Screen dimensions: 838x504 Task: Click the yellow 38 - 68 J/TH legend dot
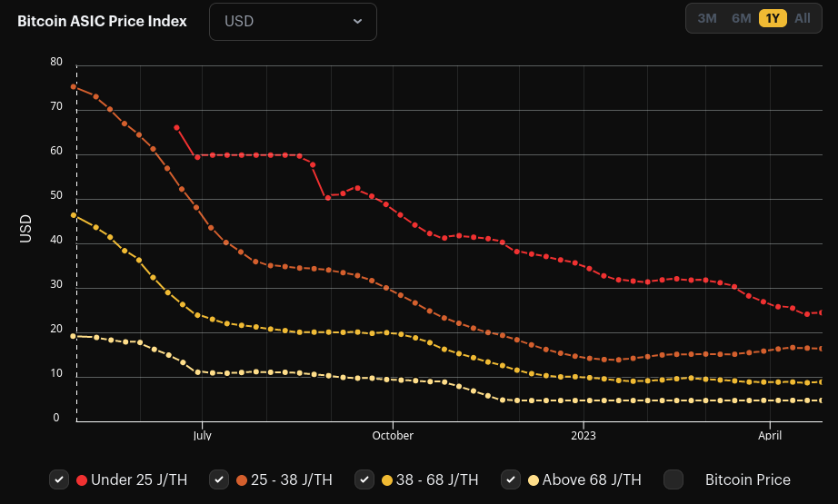(x=387, y=480)
